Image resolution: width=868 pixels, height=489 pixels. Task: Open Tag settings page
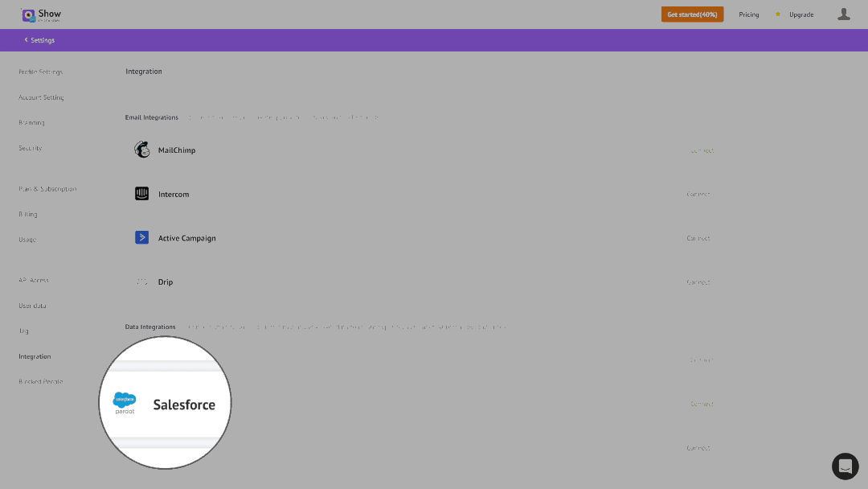[23, 331]
